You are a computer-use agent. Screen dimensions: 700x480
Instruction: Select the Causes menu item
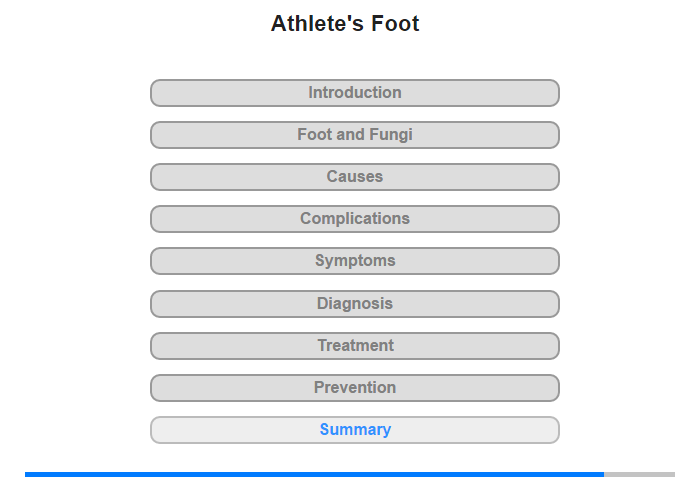pyautogui.click(x=355, y=177)
